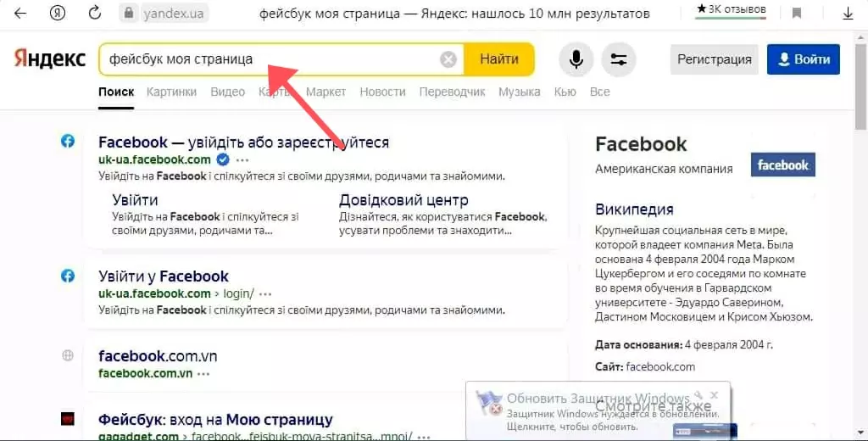Viewport: 868px width, 441px height.
Task: Select the Поиск tab
Action: 116,92
